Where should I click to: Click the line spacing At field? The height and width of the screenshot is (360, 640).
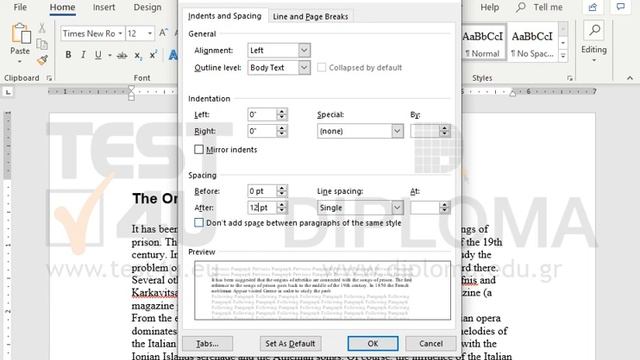point(425,208)
